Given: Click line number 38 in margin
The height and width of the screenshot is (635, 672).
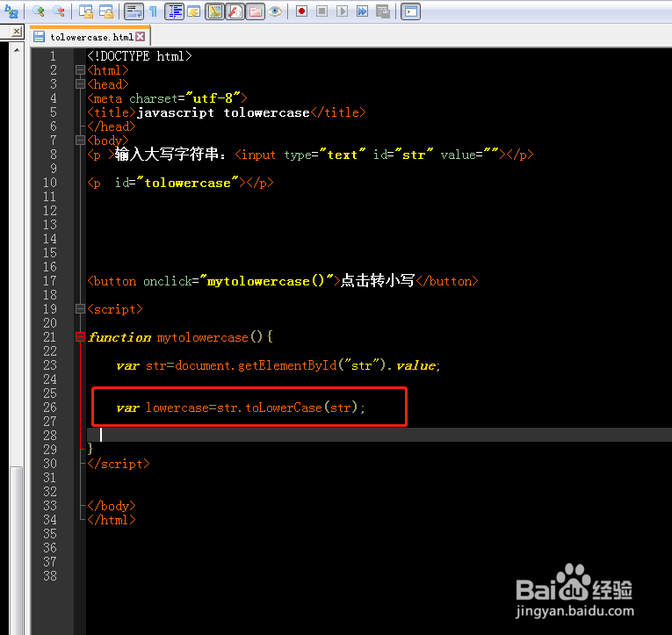Looking at the screenshot, I should [50, 576].
